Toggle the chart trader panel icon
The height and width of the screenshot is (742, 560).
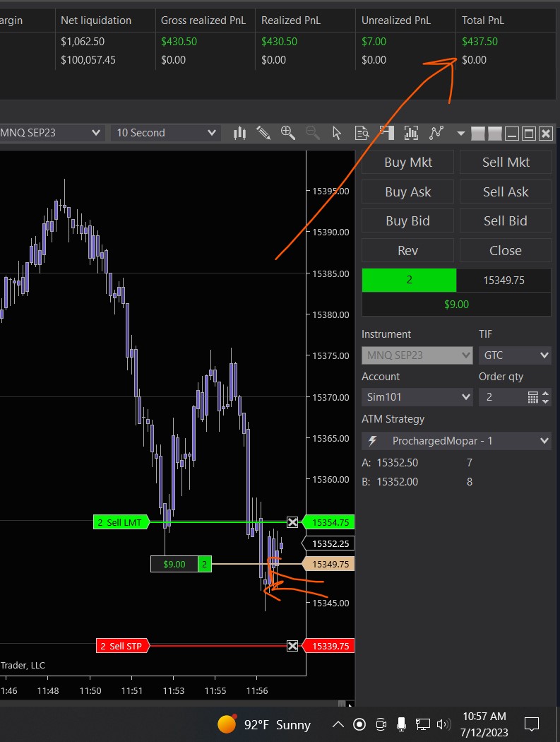(x=386, y=133)
